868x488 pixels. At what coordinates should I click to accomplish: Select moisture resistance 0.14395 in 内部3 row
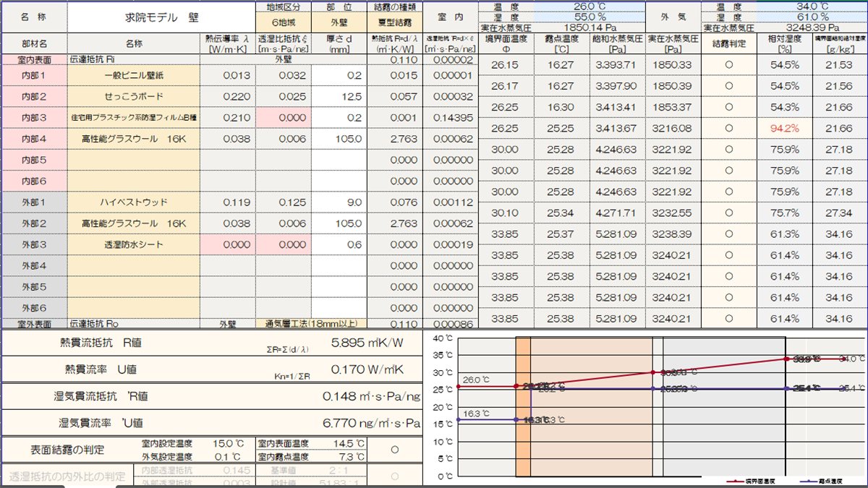coord(450,117)
